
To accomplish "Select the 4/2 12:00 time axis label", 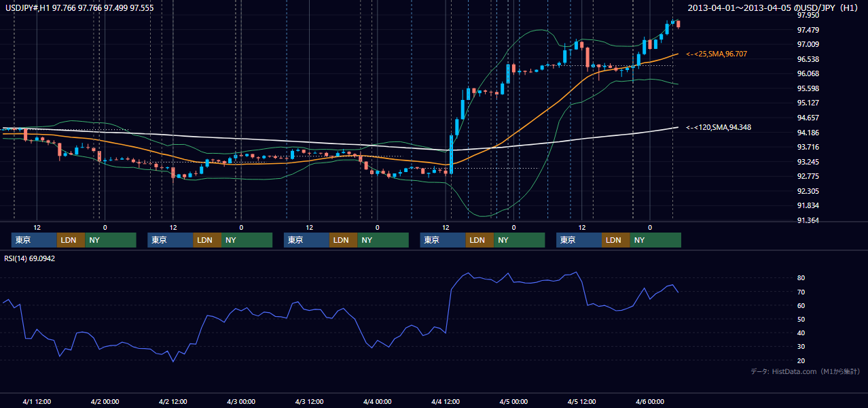I will pyautogui.click(x=173, y=401).
